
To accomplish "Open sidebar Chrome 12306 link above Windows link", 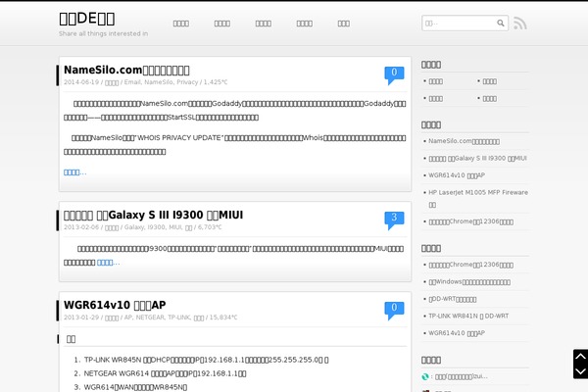I will (x=471, y=265).
